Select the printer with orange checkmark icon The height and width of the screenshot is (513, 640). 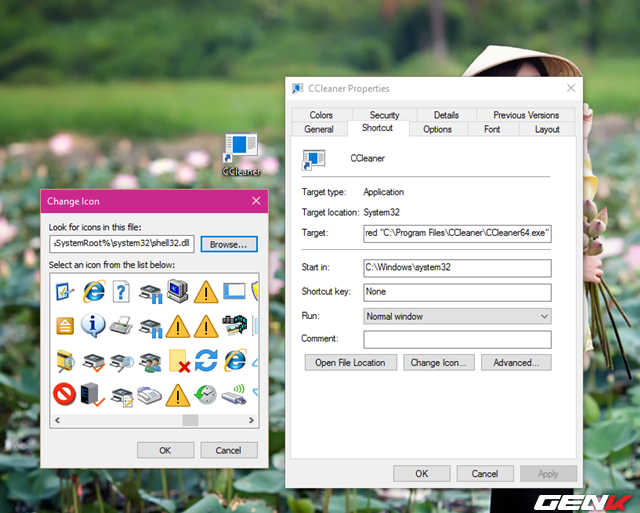93,362
